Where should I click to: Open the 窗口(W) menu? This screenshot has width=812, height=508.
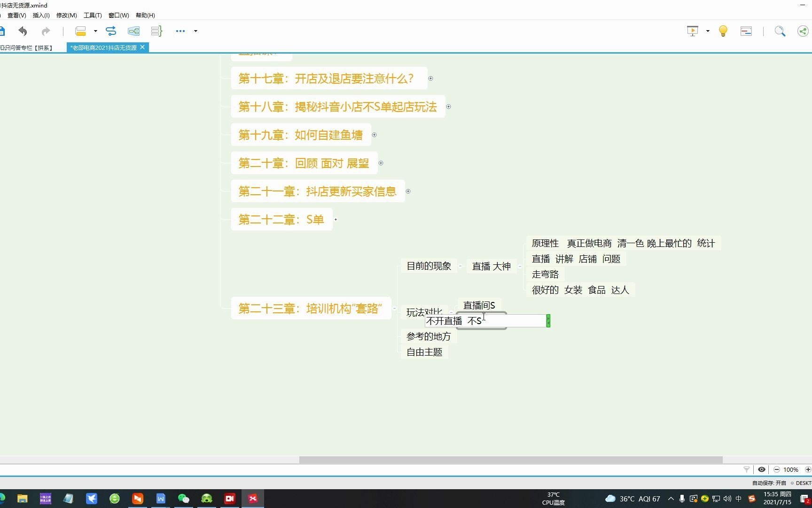(118, 15)
